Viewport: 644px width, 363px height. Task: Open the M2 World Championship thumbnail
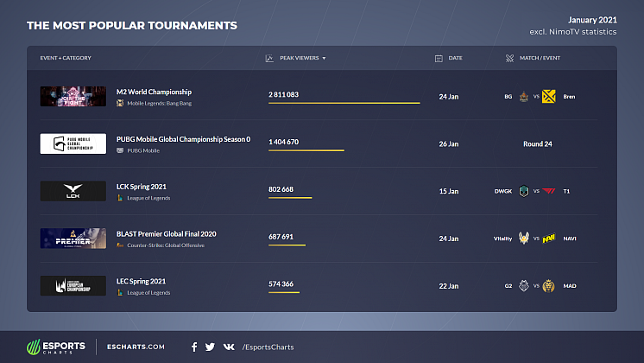point(73,96)
